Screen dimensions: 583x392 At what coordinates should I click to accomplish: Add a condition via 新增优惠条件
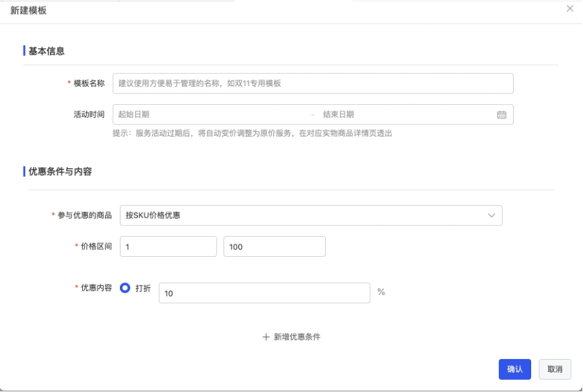[x=291, y=337]
